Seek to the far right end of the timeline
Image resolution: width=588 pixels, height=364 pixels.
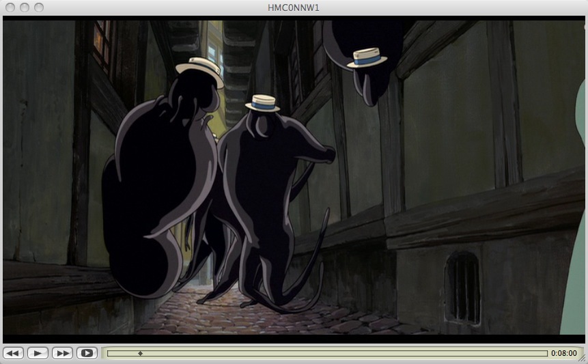(x=546, y=354)
